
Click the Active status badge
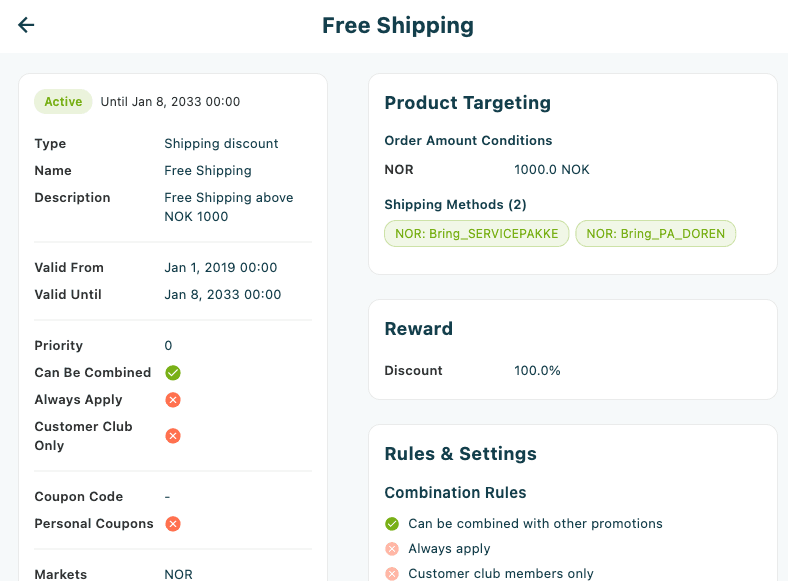tap(63, 102)
